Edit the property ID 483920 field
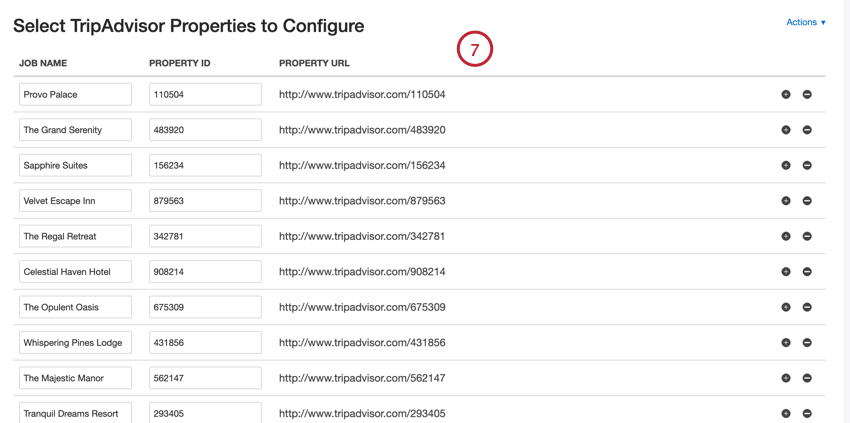Image resolution: width=850 pixels, height=423 pixels. (x=205, y=130)
